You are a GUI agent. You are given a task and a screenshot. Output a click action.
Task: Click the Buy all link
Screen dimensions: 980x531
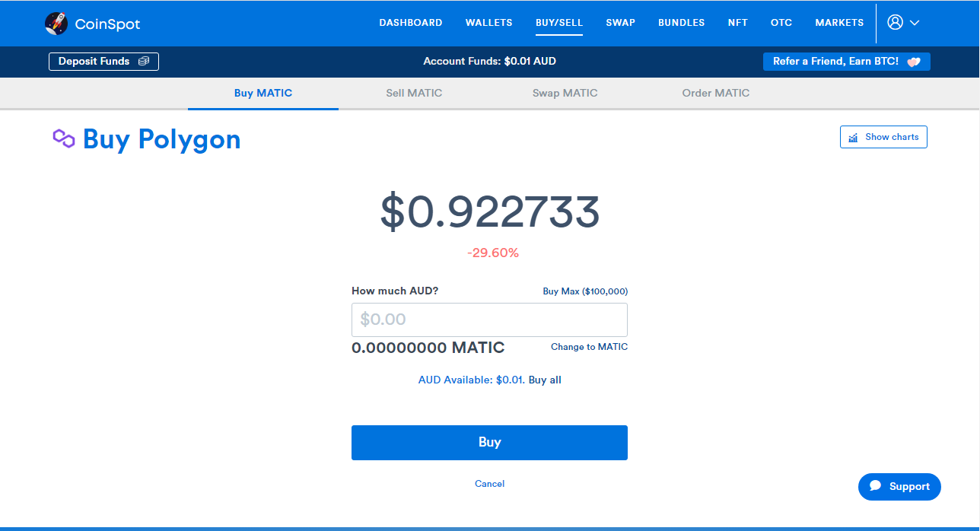click(545, 380)
